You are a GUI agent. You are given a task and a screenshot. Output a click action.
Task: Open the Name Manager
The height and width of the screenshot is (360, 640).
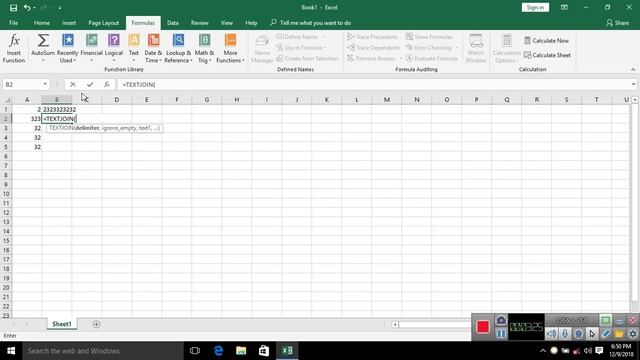coord(262,48)
